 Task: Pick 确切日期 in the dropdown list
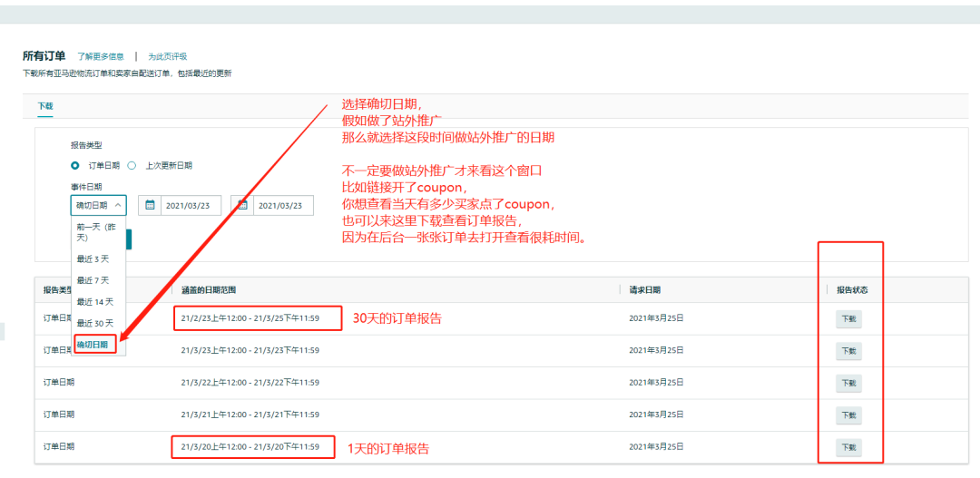click(94, 345)
